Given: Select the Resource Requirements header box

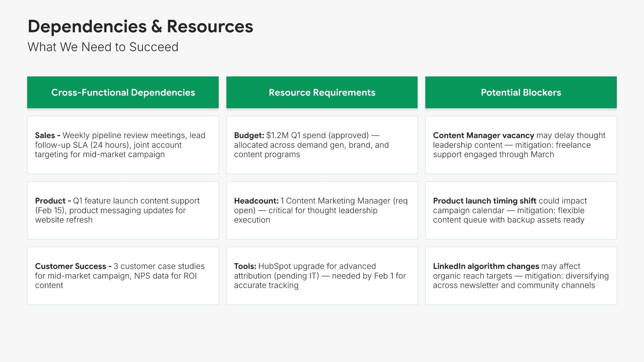Looking at the screenshot, I should 322,92.
